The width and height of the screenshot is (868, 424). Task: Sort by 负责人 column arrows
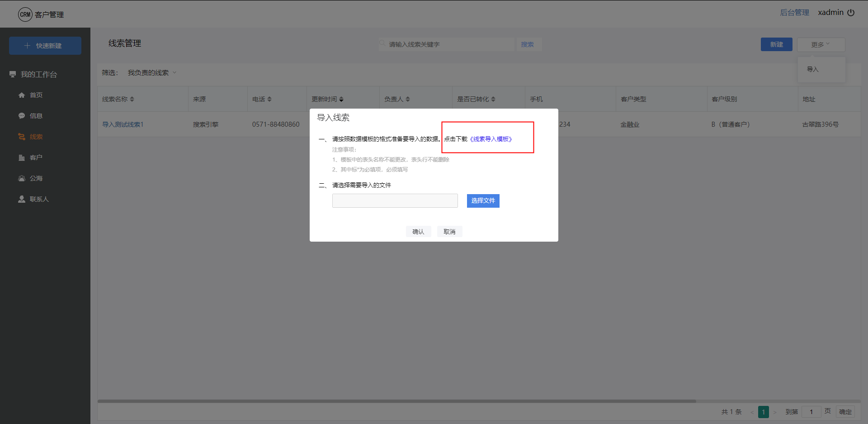[408, 99]
